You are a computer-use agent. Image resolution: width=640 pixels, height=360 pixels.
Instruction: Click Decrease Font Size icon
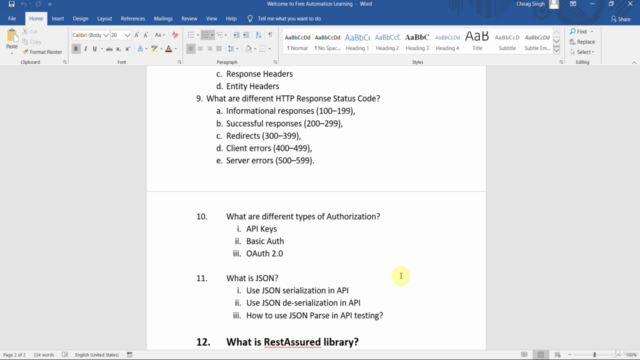(146, 35)
